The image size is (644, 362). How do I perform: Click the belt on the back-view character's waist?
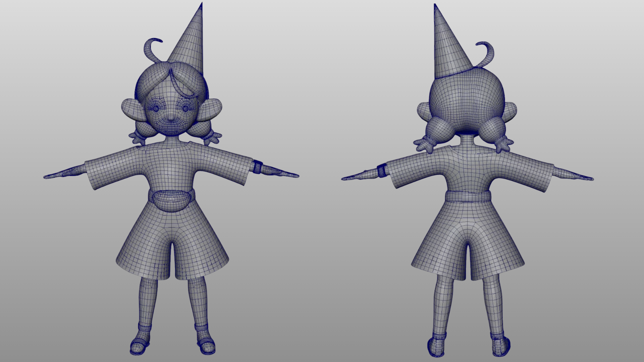tap(469, 196)
